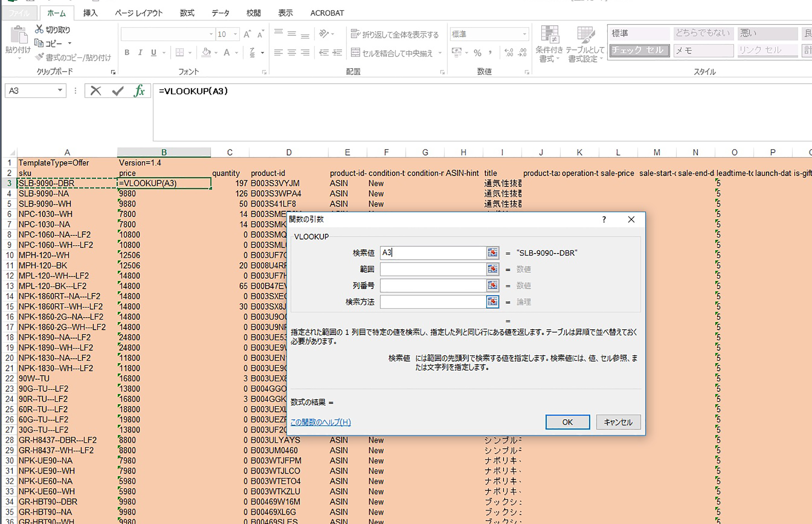This screenshot has width=812, height=524.
Task: Open the font color dropdown arrow
Action: (236, 53)
